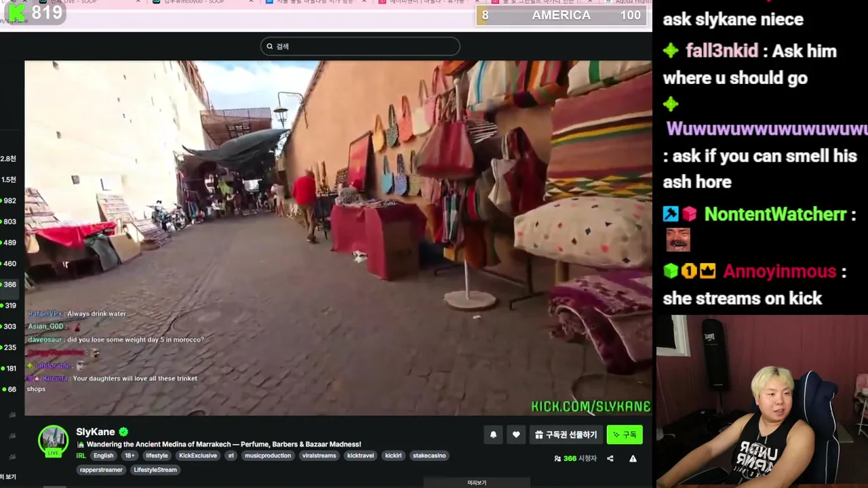
Task: Select the kicktravel tag
Action: [x=361, y=455]
